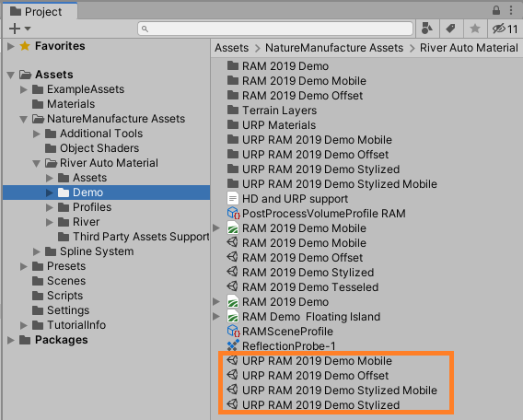Expand the Additional Tools folder
This screenshot has width=523, height=420.
pyautogui.click(x=37, y=134)
